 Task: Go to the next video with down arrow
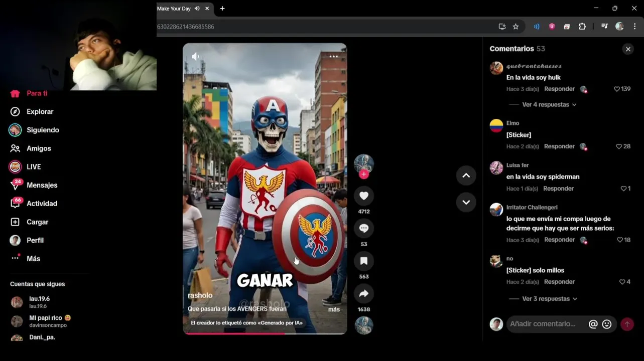(466, 203)
